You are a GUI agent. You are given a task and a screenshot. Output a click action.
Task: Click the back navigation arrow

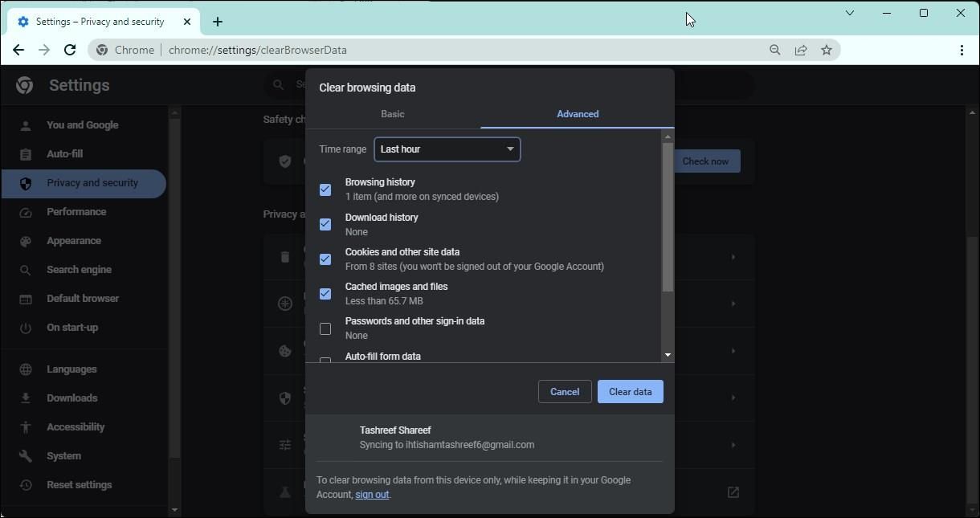(18, 50)
